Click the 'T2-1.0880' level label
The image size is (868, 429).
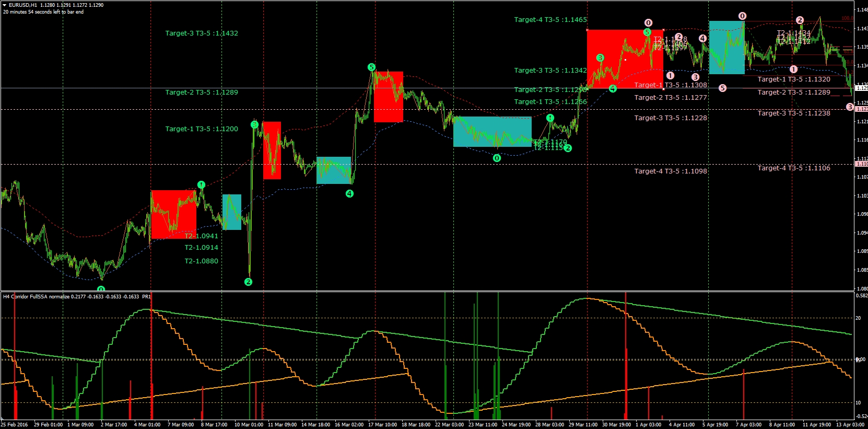pyautogui.click(x=202, y=261)
